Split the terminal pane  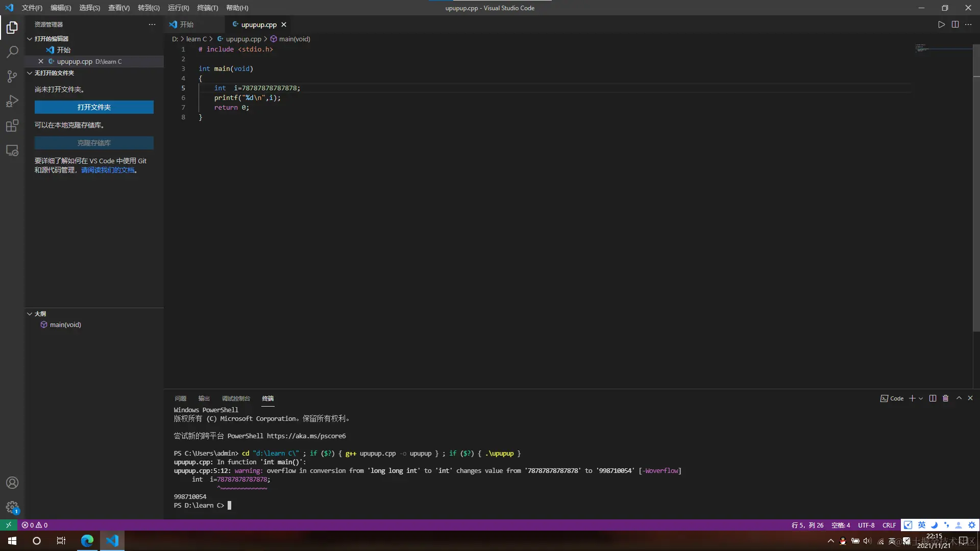(933, 398)
